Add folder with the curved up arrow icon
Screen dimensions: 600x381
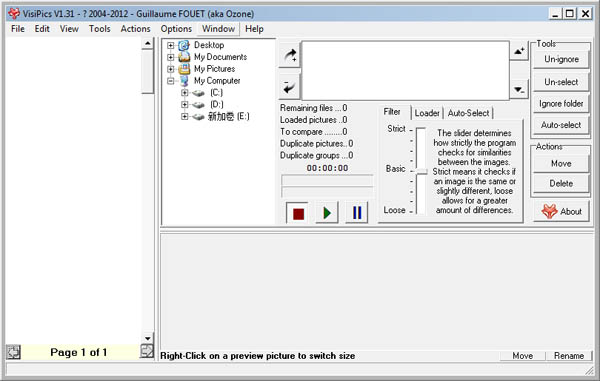point(289,56)
